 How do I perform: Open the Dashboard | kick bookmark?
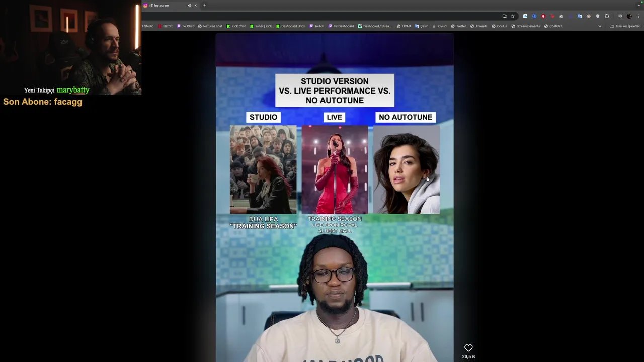(x=290, y=26)
